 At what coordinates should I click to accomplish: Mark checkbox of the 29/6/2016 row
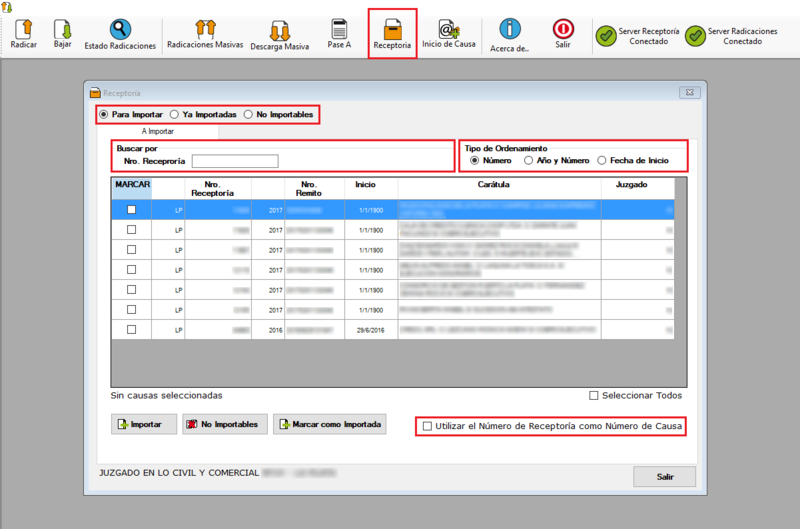[132, 330]
